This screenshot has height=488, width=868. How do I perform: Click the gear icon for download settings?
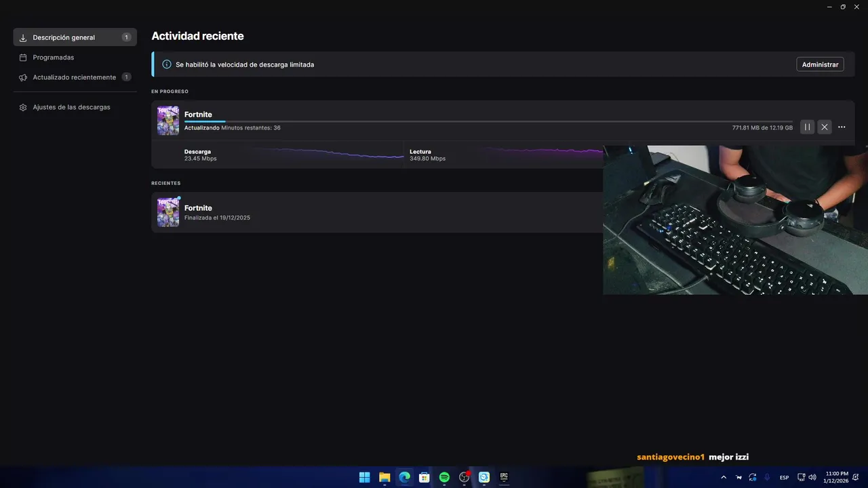coord(23,107)
